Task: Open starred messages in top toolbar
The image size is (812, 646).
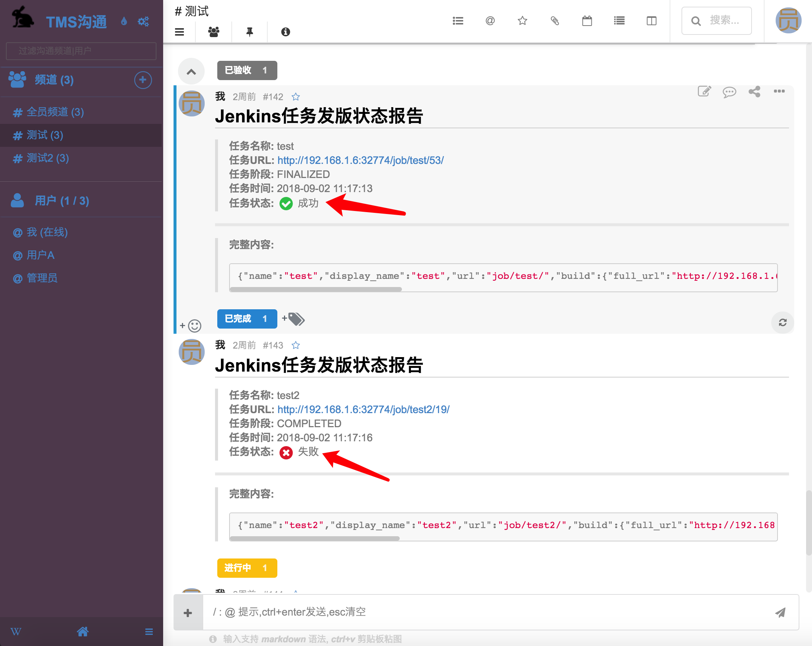Action: (x=522, y=21)
